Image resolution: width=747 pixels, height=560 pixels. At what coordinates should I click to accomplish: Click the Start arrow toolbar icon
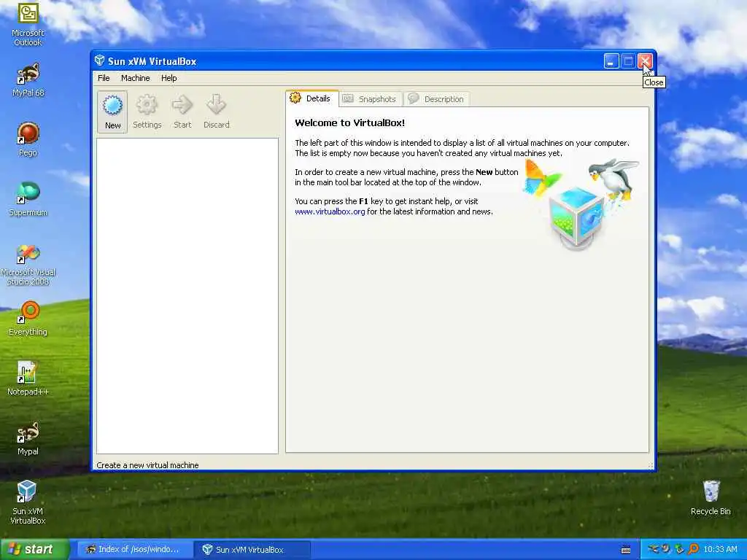(182, 112)
